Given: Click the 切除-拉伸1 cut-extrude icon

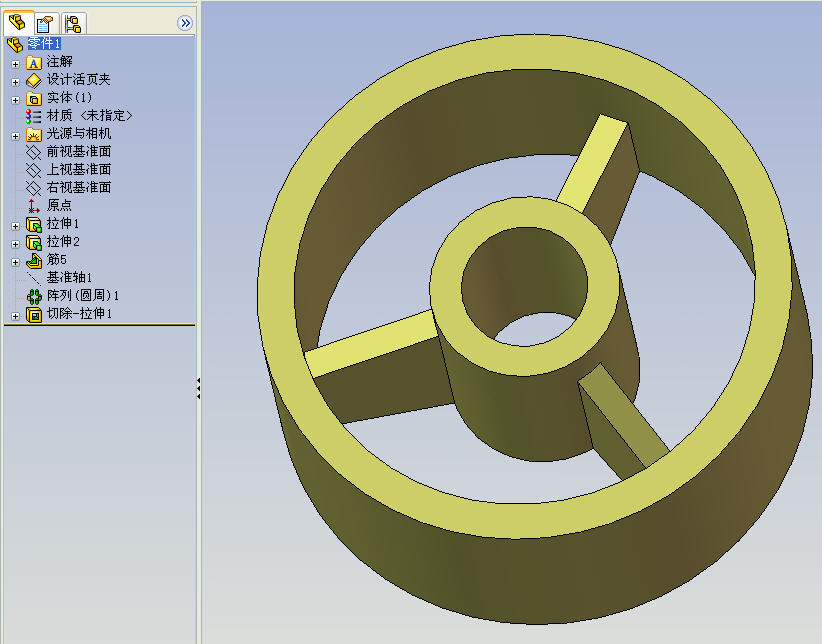Looking at the screenshot, I should click(34, 315).
